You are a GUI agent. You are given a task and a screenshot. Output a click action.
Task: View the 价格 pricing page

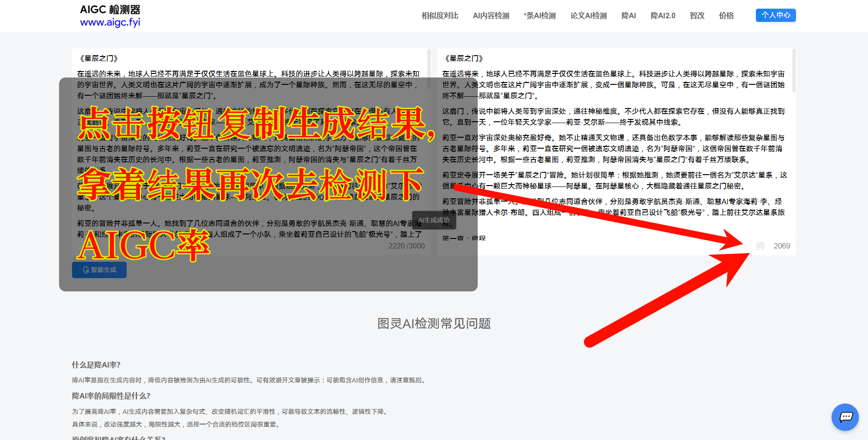(x=726, y=15)
